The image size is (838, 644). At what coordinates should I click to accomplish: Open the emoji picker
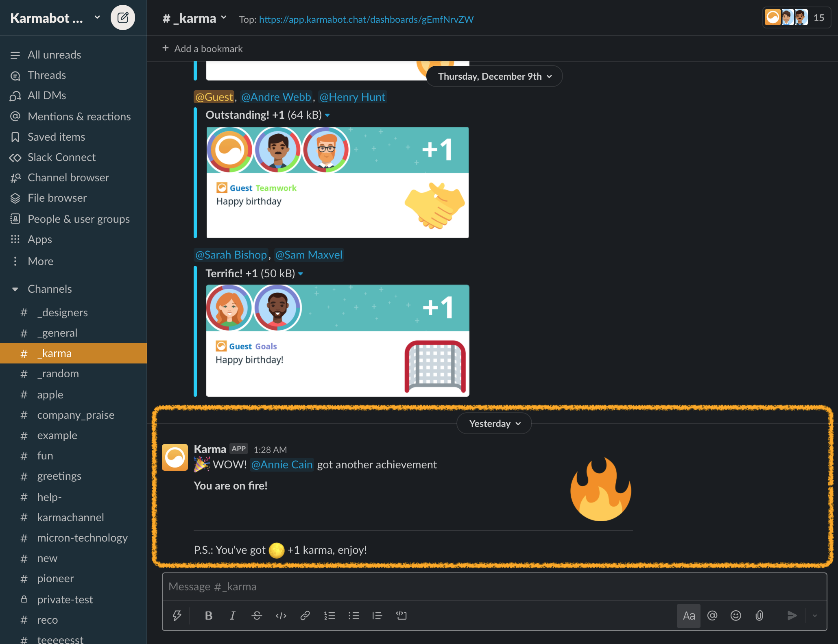tap(735, 616)
